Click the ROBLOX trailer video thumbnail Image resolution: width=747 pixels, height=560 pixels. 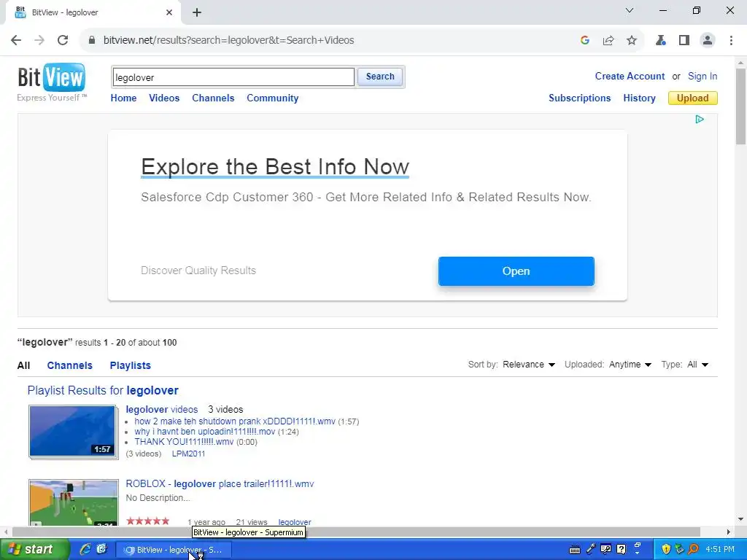coord(74,503)
